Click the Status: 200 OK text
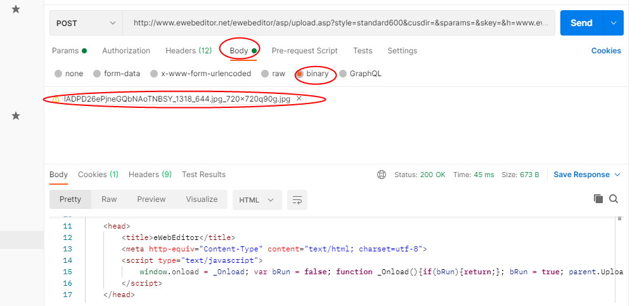The height and width of the screenshot is (306, 644). click(x=420, y=175)
